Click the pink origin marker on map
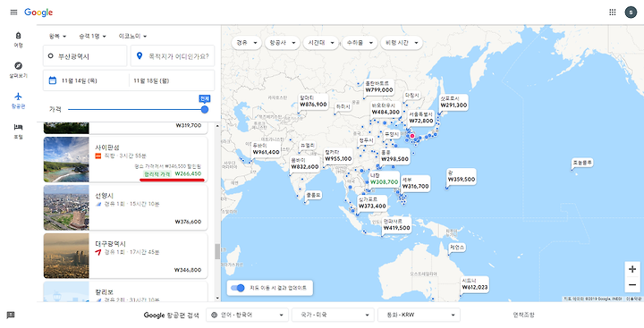This screenshot has height=328, width=644. click(412, 136)
